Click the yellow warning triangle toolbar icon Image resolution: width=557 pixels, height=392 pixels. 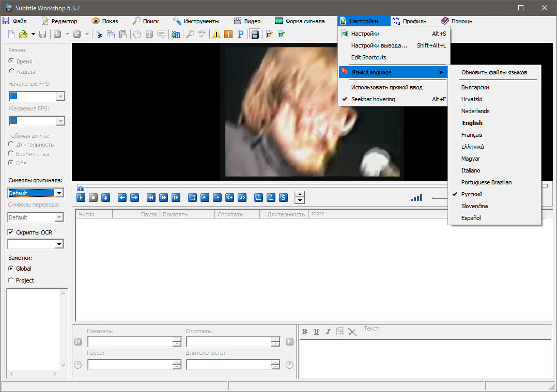[216, 35]
